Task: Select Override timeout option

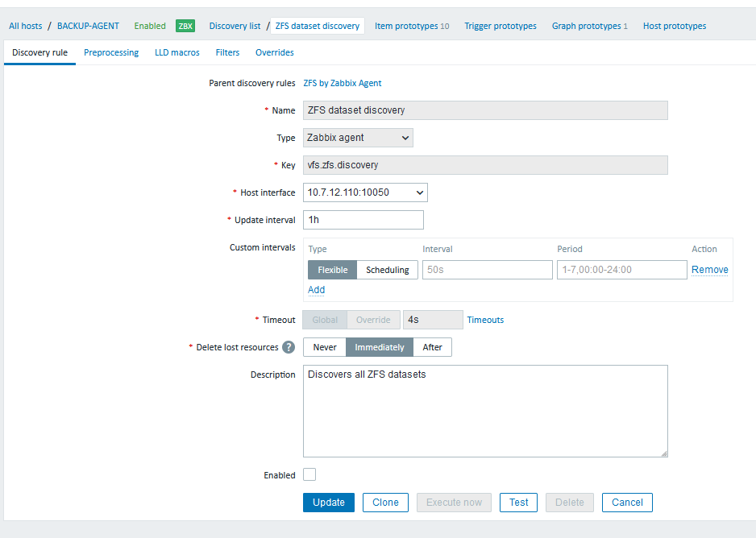Action: point(373,320)
